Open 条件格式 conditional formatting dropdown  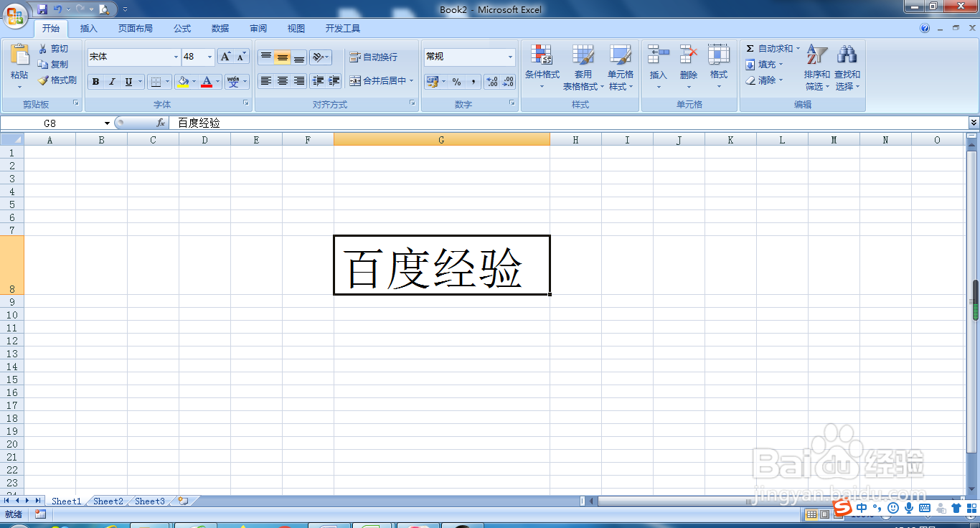542,67
